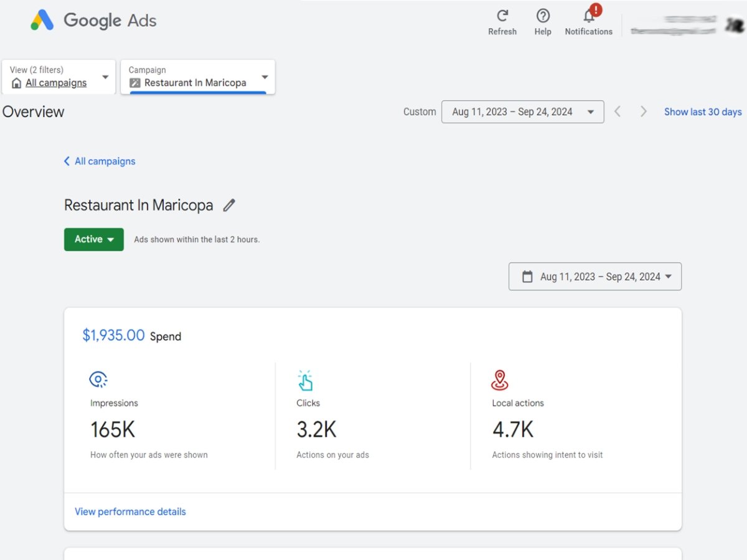Click 'Ads shown within the last 2 hours' text
Image resolution: width=747 pixels, height=560 pixels.
(x=197, y=240)
